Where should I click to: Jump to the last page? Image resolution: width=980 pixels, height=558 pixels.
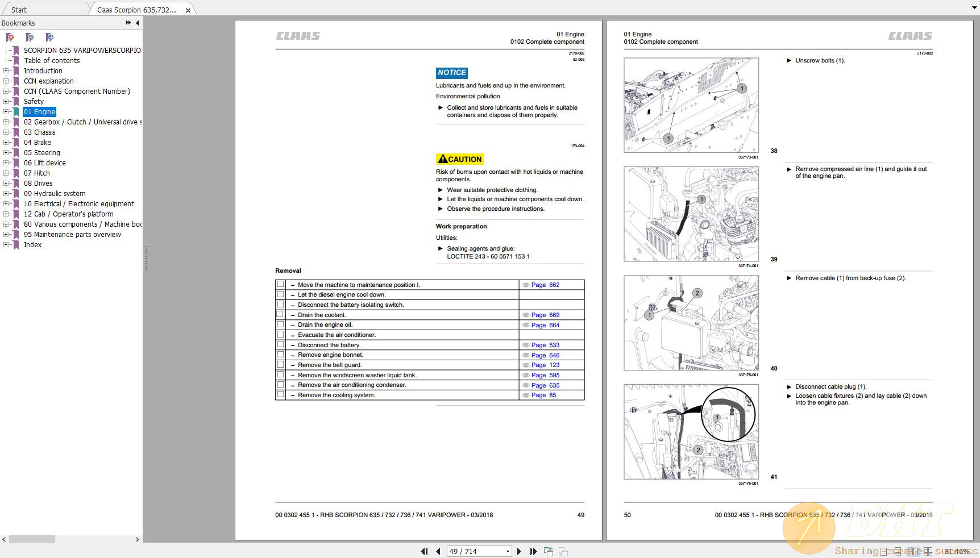(533, 551)
